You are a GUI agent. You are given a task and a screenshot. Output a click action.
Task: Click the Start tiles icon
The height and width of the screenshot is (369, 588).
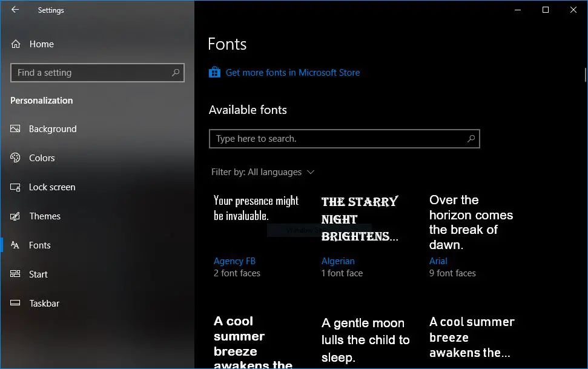15,274
